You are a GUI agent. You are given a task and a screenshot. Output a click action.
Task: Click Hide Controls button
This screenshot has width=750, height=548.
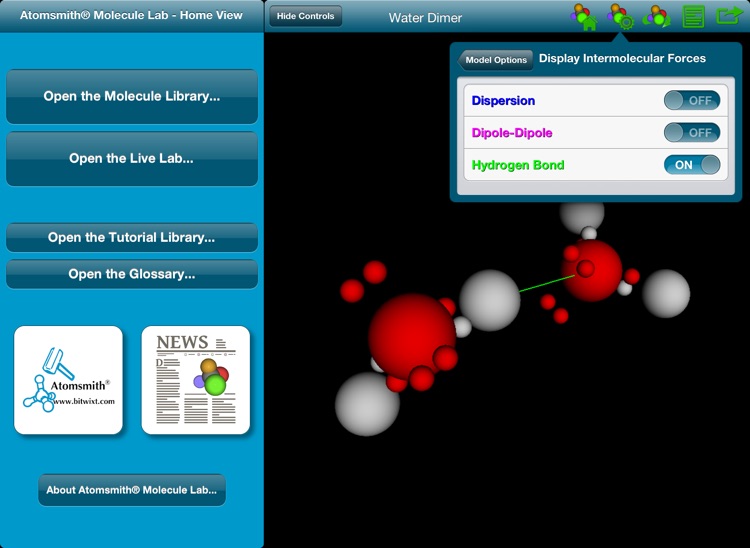click(x=305, y=16)
